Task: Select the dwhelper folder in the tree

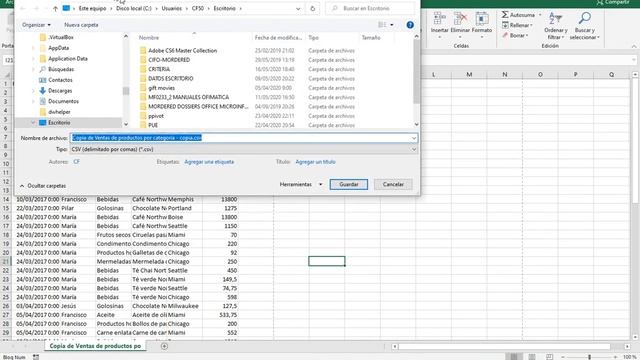Action: pyautogui.click(x=59, y=112)
